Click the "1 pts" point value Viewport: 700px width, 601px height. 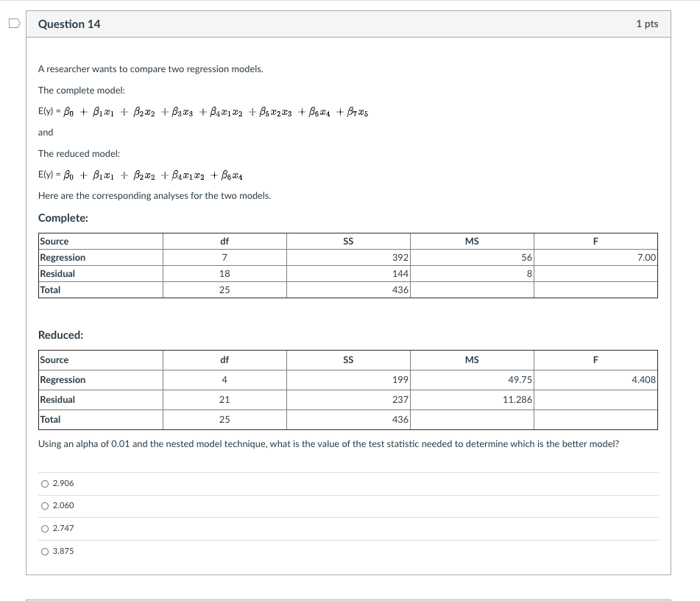647,24
